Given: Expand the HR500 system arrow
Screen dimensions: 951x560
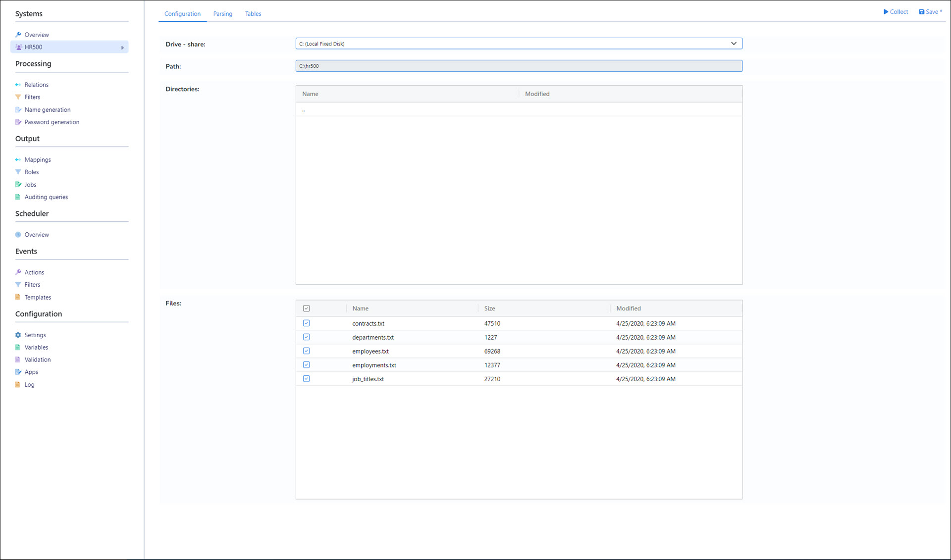Looking at the screenshot, I should [x=122, y=48].
